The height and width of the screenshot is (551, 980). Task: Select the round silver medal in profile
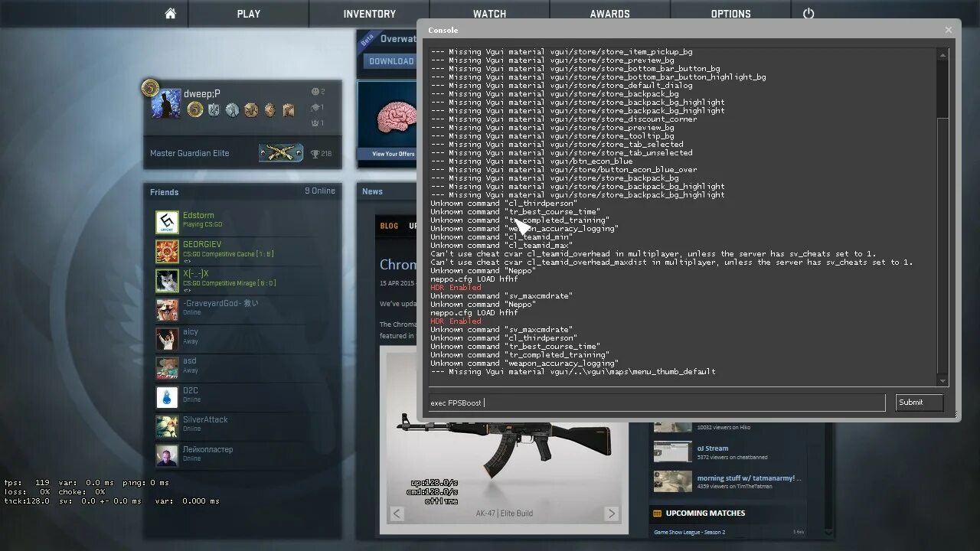click(232, 110)
